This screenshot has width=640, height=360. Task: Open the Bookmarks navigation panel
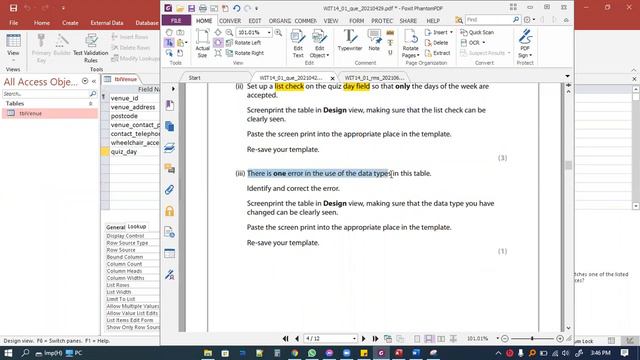pyautogui.click(x=169, y=105)
